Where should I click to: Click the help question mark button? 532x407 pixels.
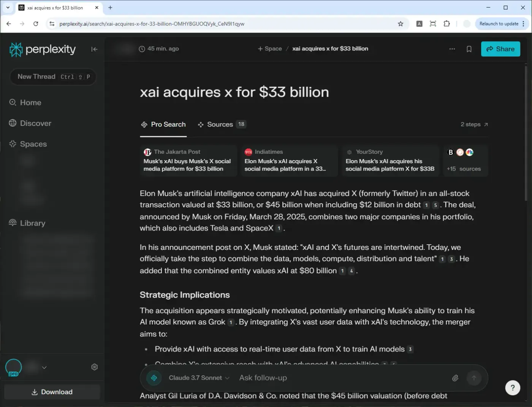(x=513, y=388)
